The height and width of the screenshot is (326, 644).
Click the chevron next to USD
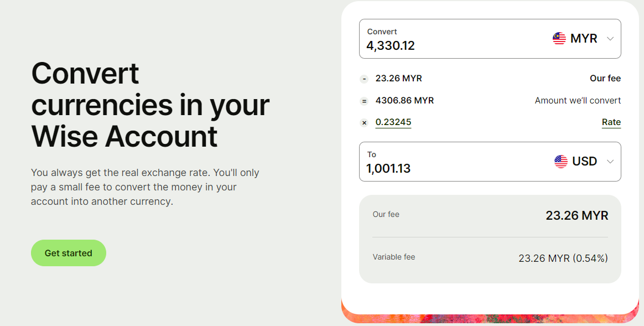[x=610, y=162]
